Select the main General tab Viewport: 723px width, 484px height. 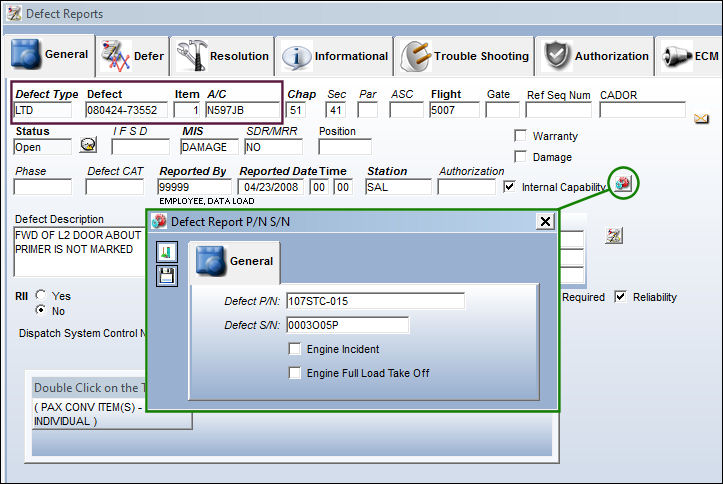coord(50,54)
